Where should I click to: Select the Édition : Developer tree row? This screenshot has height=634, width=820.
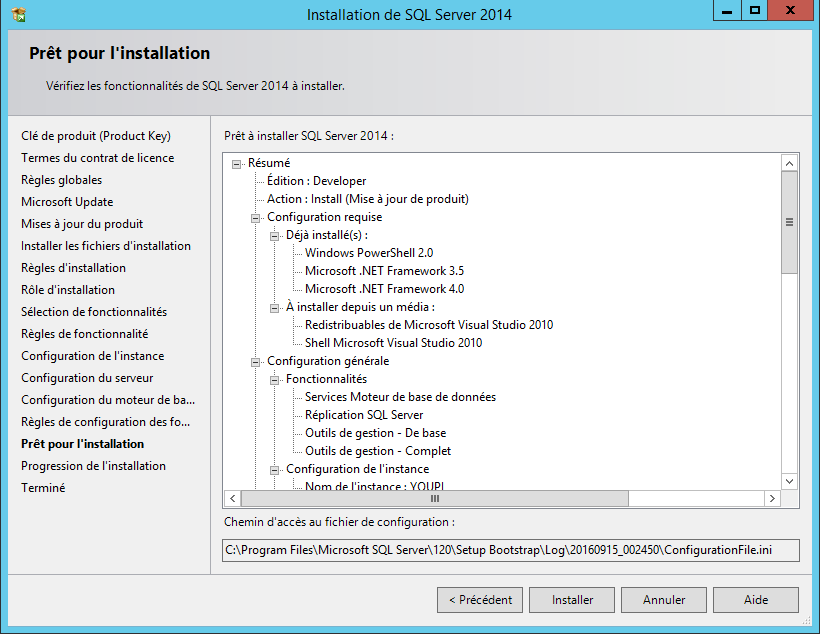pos(316,181)
